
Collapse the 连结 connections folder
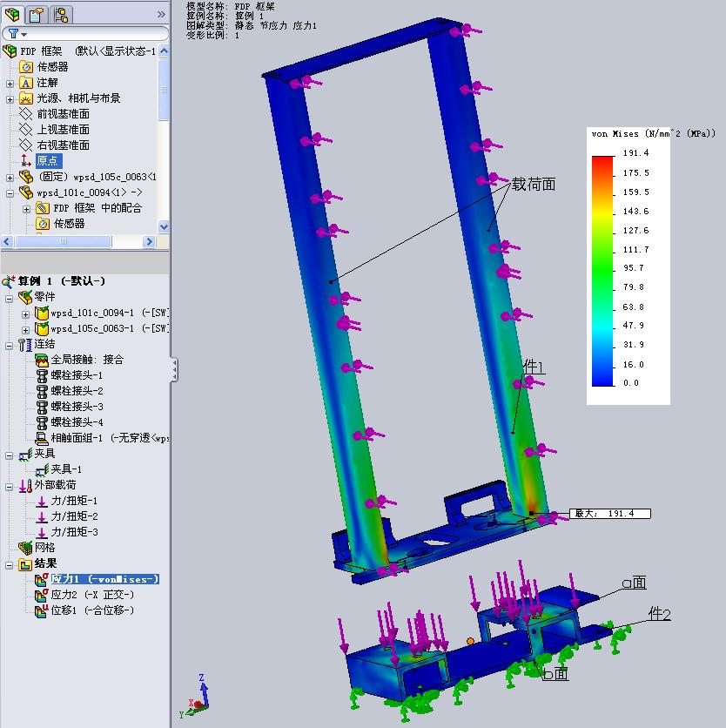click(9, 346)
